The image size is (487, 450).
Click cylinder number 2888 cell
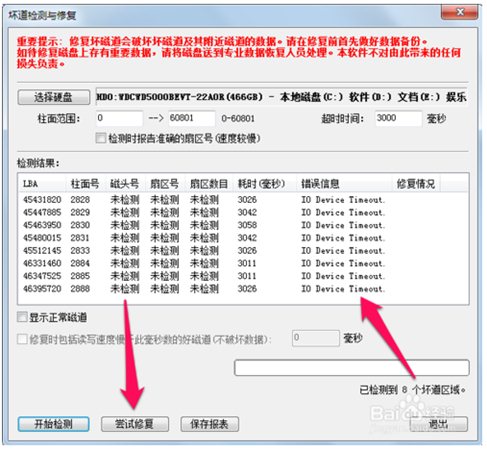[x=80, y=288]
